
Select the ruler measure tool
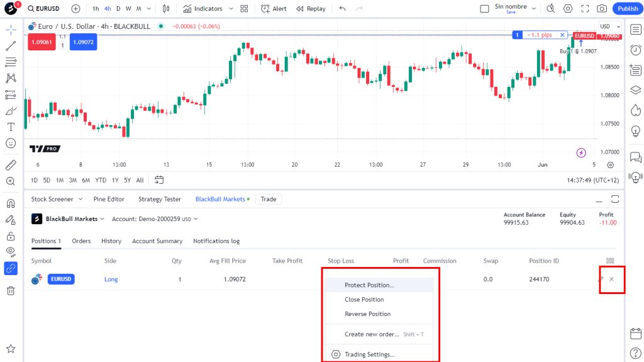click(11, 165)
